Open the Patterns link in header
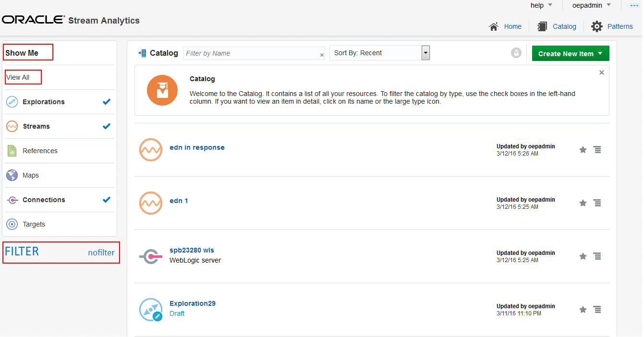The image size is (644, 337). pos(620,26)
